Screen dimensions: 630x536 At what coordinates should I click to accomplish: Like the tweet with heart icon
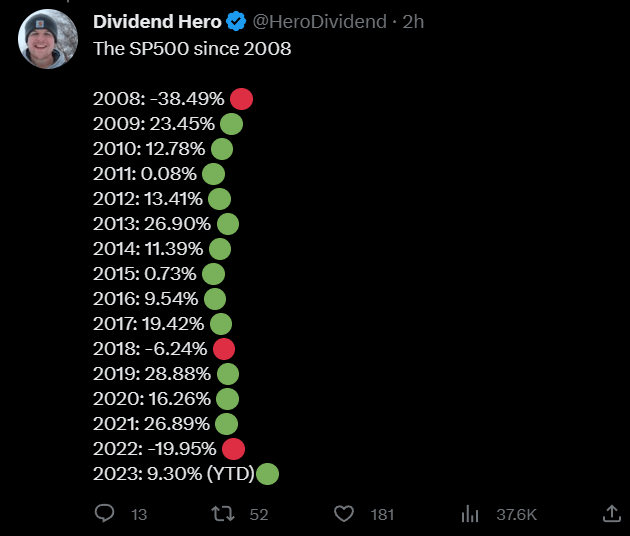point(344,514)
